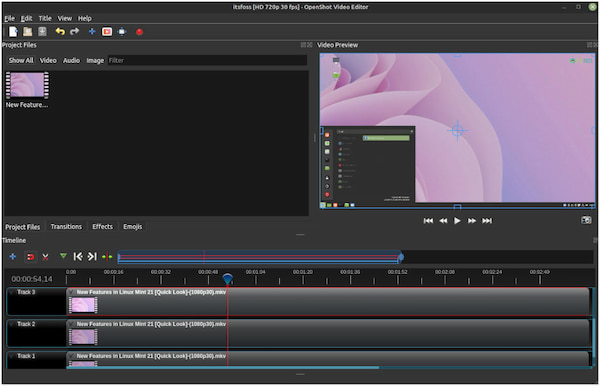
Task: Open the Track 2 clip menu arrow
Action: [71, 324]
